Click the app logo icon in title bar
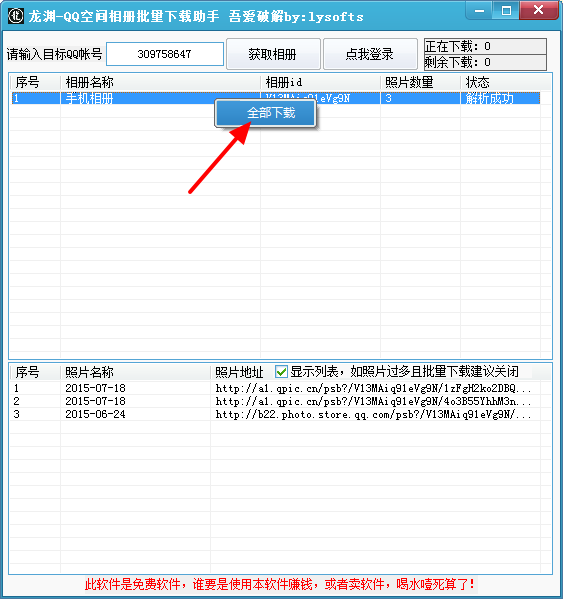The image size is (563, 599). (16, 16)
